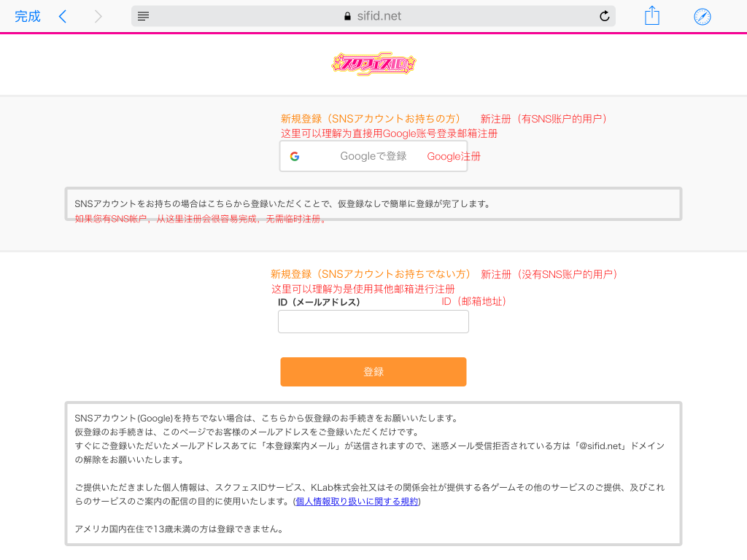747x560 pixels.
Task: Click the 新規登録（SNSアカウントお持ちの方）heading
Action: pyautogui.click(x=371, y=119)
